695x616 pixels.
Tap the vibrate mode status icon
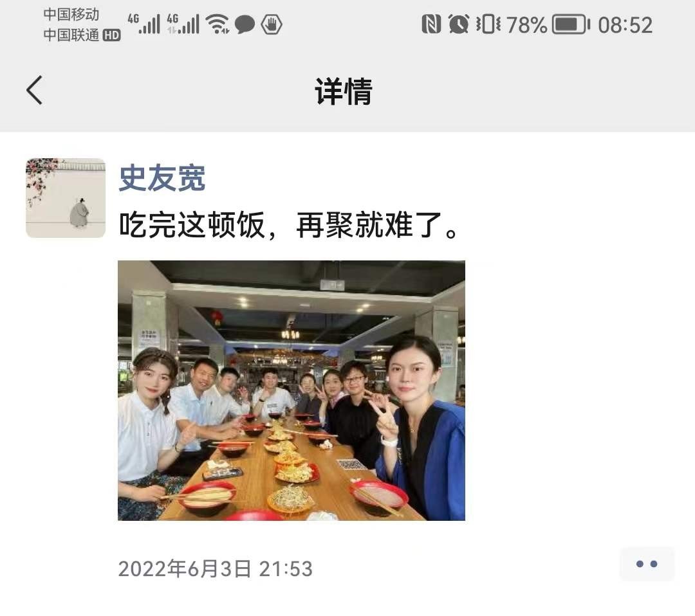click(x=488, y=24)
